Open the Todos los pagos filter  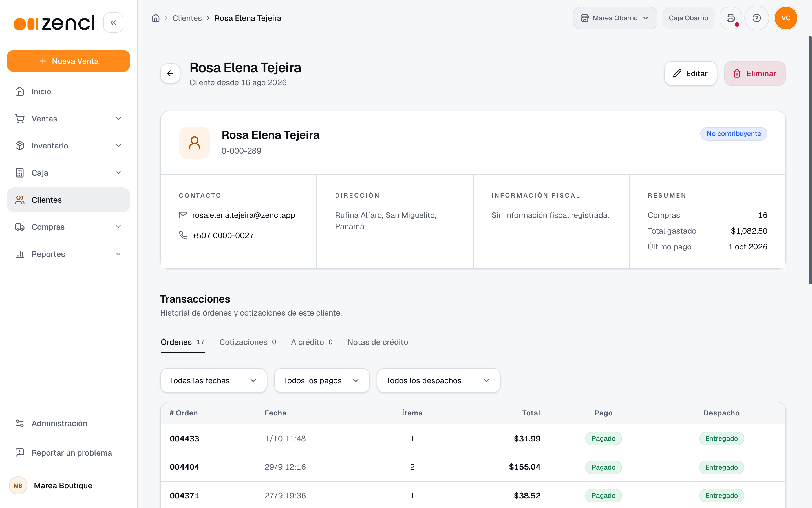pos(322,380)
